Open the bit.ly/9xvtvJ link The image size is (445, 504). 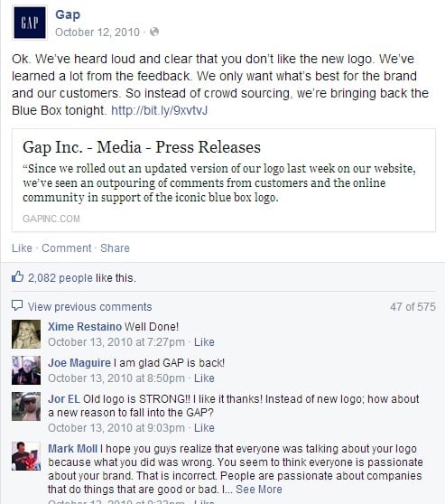coord(160,110)
